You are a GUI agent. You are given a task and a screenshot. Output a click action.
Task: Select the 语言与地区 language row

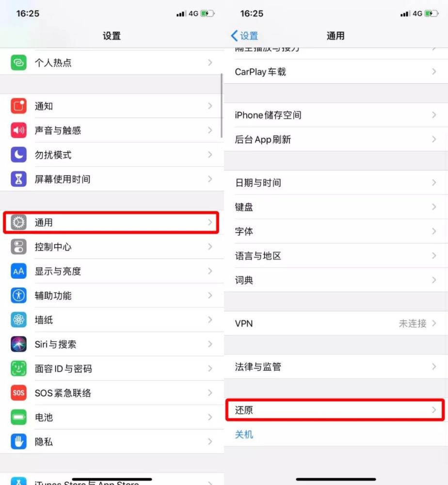[336, 256]
